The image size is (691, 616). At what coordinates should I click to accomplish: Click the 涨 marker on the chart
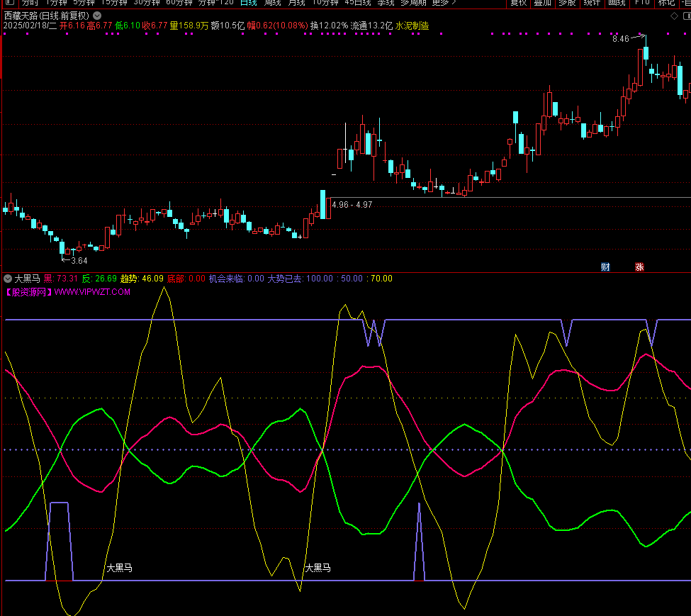coord(639,267)
